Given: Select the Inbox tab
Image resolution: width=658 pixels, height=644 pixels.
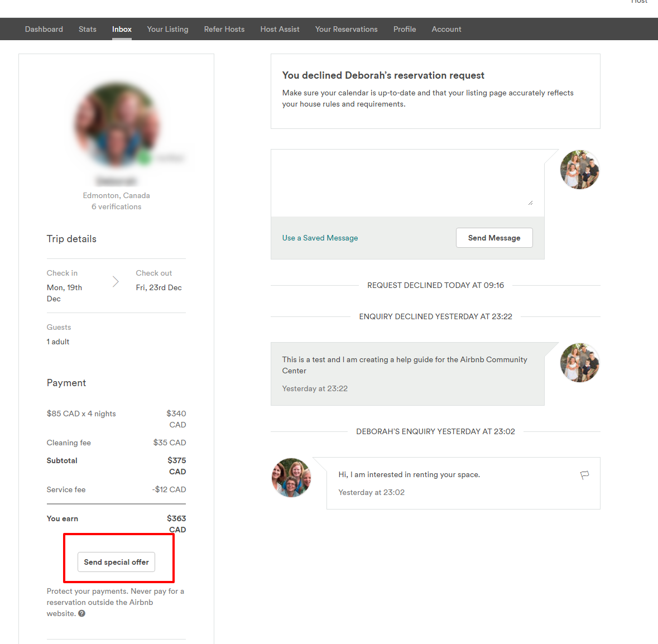Looking at the screenshot, I should (x=122, y=29).
